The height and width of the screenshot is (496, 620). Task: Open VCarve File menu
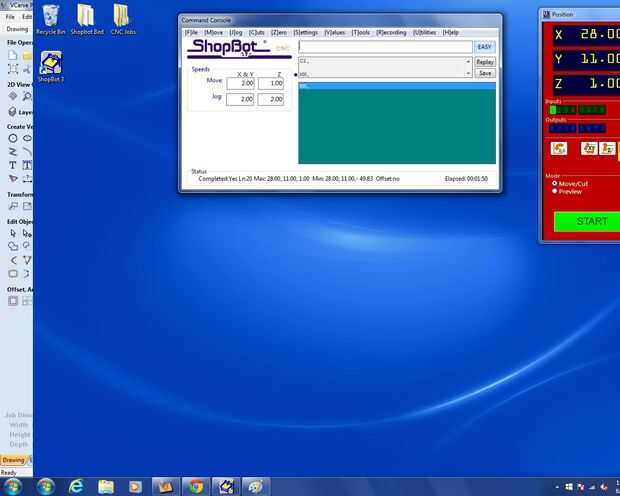pyautogui.click(x=10, y=17)
